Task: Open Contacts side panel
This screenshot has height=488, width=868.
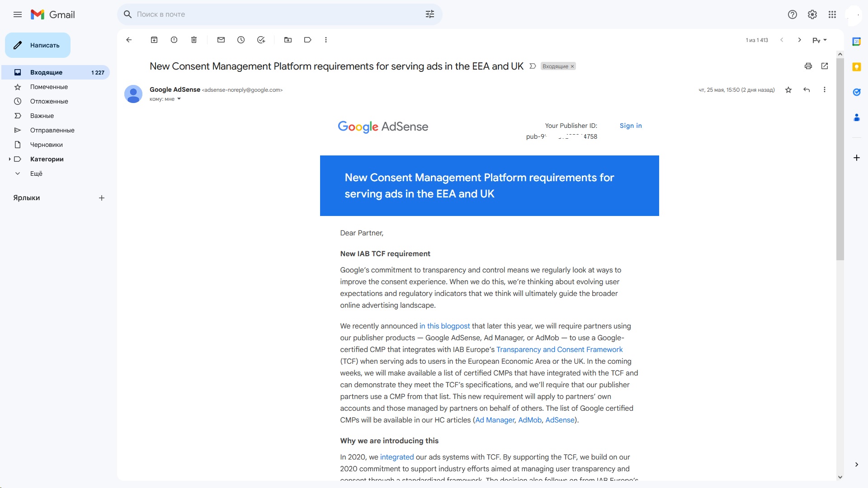Action: coord(857,117)
